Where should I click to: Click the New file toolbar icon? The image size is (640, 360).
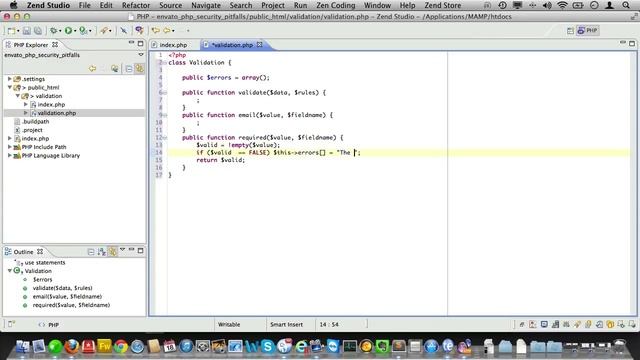tap(11, 31)
